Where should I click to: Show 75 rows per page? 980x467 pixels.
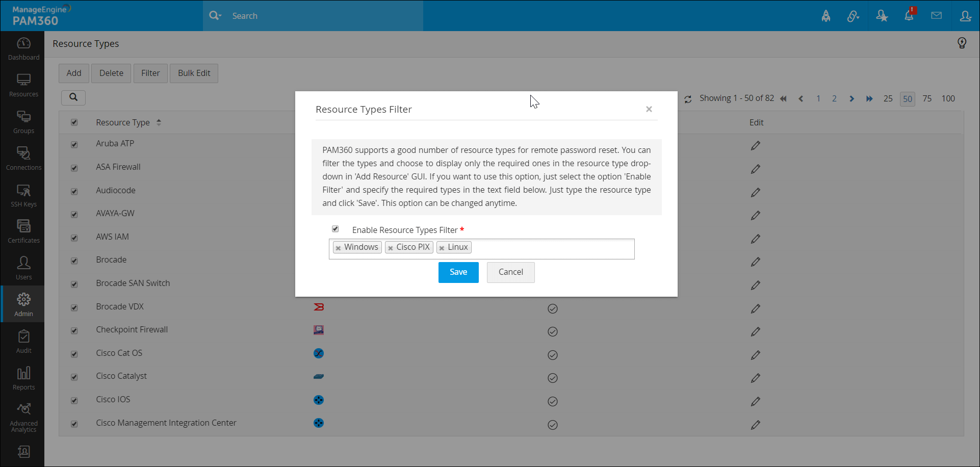[x=927, y=99]
